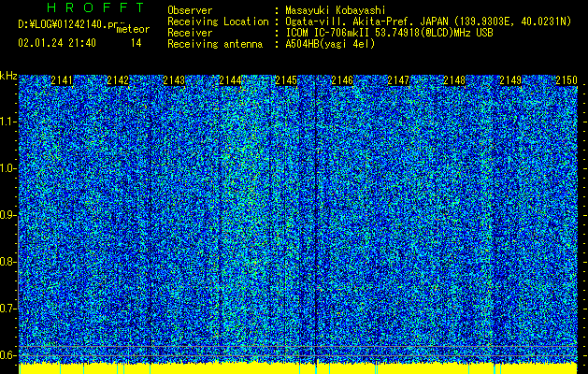
Task: Click the 2143 time marker
Action: [x=174, y=80]
